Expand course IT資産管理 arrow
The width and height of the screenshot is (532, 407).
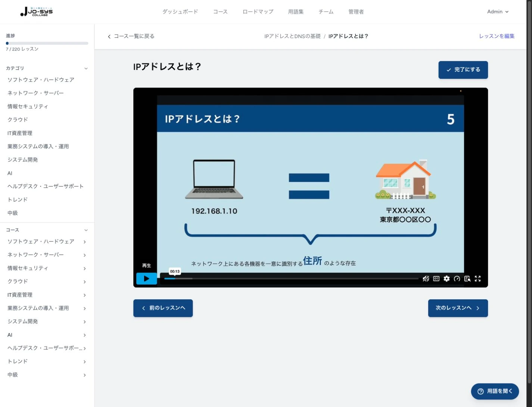[85, 295]
